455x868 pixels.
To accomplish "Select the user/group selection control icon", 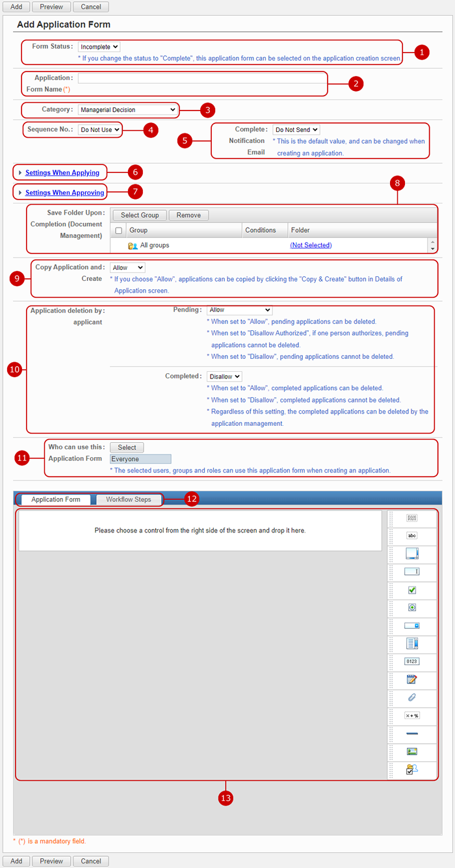I will click(411, 769).
